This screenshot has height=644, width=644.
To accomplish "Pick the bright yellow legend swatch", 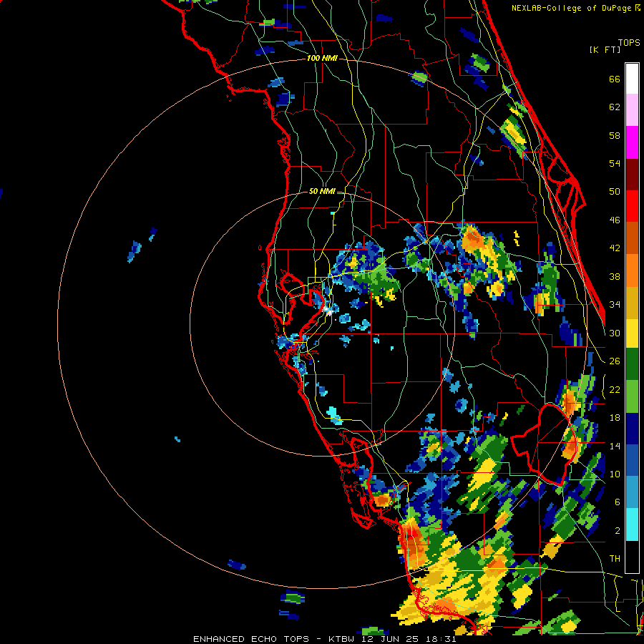I will tap(632, 333).
